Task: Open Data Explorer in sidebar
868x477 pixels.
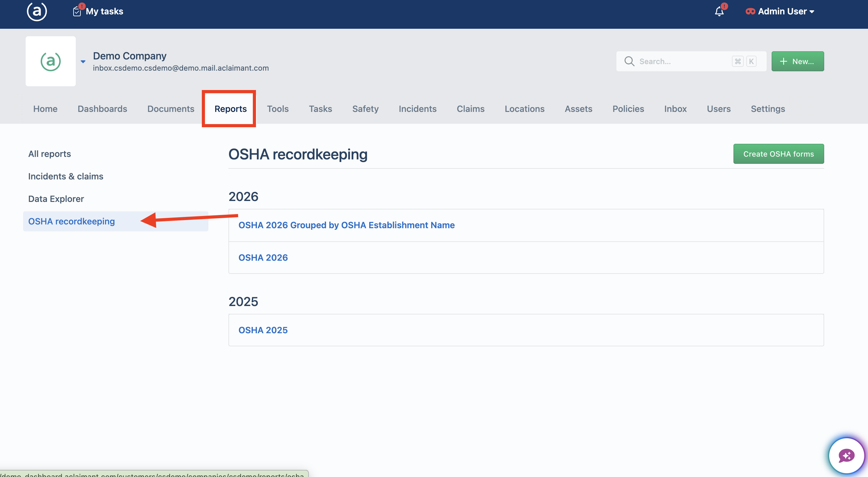Action: (56, 199)
